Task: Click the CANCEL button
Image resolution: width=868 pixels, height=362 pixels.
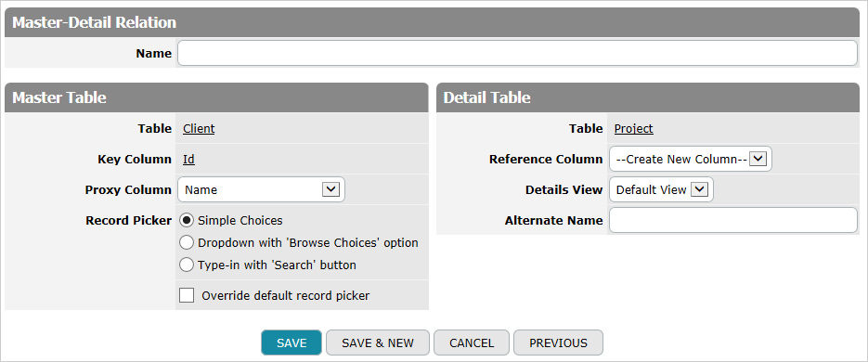Action: pyautogui.click(x=472, y=343)
